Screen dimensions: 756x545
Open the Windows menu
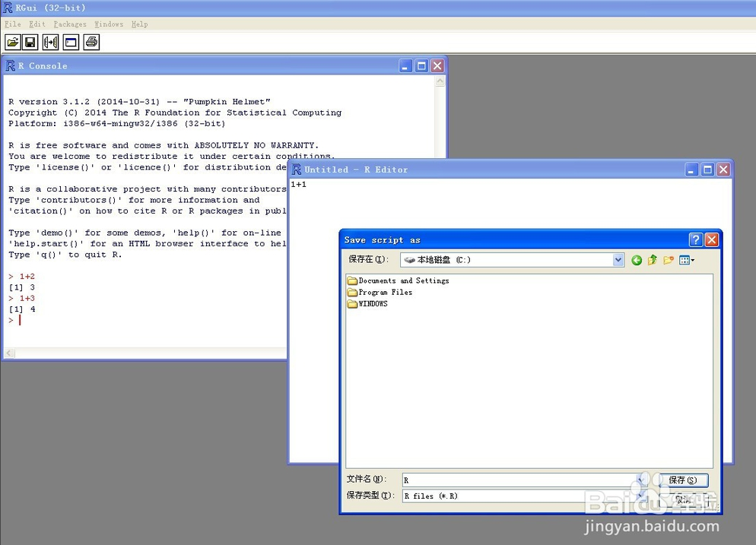pos(109,24)
